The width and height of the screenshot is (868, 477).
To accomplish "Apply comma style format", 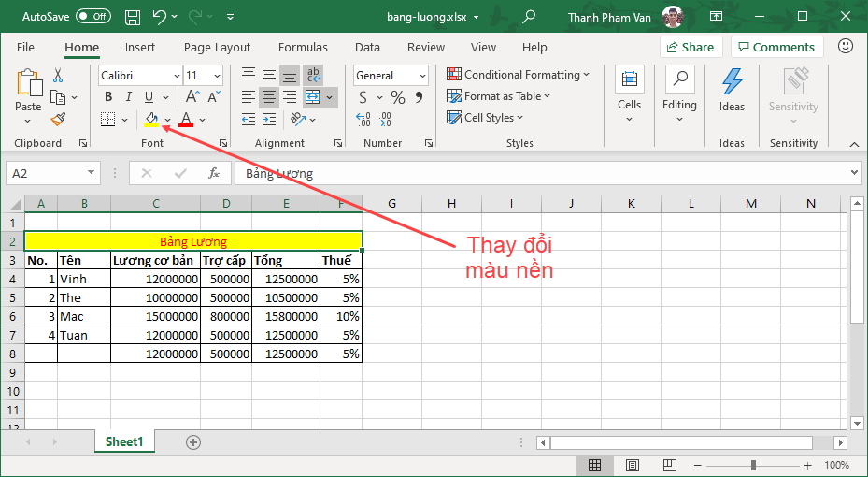I will click(420, 97).
